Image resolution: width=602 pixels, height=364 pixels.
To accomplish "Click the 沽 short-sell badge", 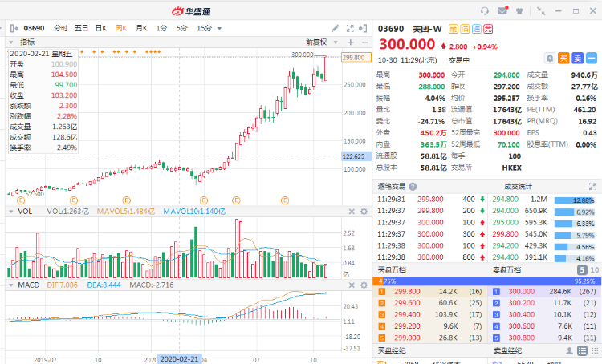I will 465,29.
